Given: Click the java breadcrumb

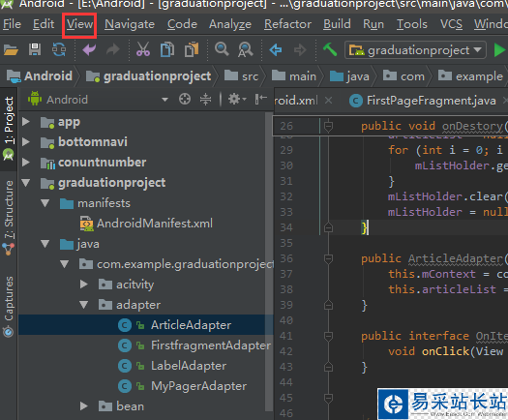Looking at the screenshot, I should click(x=349, y=76).
